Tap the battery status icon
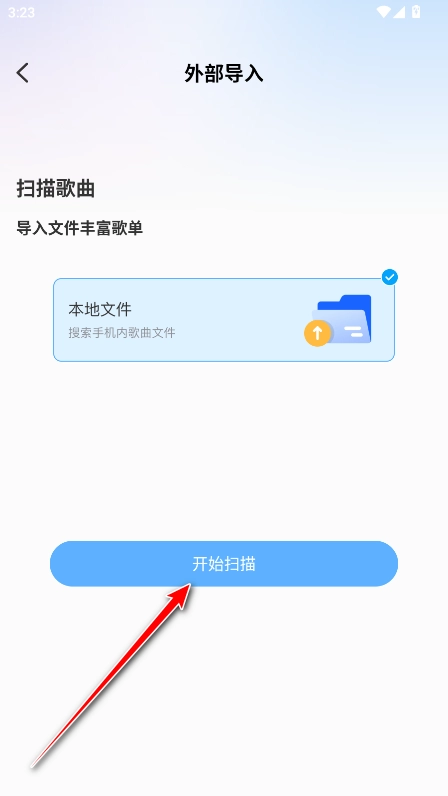The height and width of the screenshot is (796, 448). click(x=416, y=12)
